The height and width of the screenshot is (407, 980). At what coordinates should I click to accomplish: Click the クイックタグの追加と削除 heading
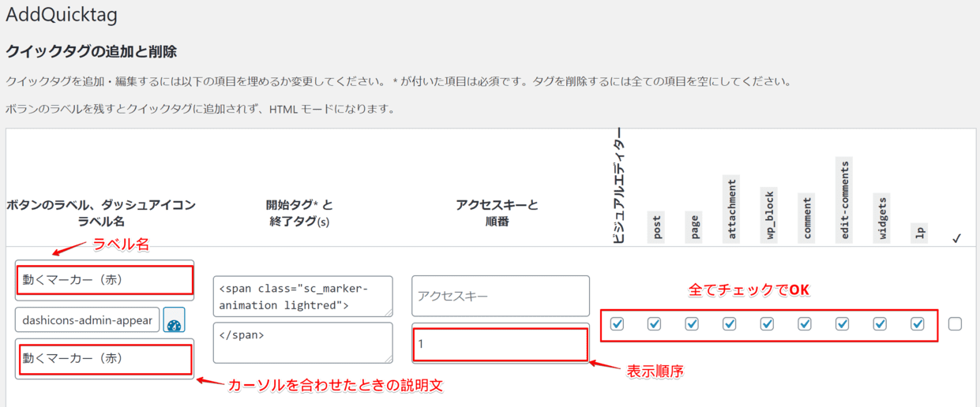click(x=91, y=52)
